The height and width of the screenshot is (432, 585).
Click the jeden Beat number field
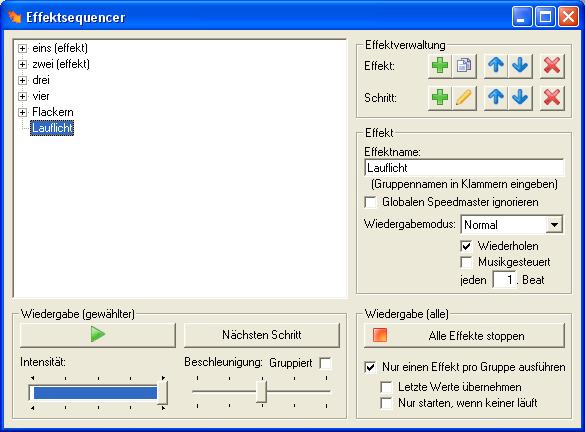click(x=504, y=279)
